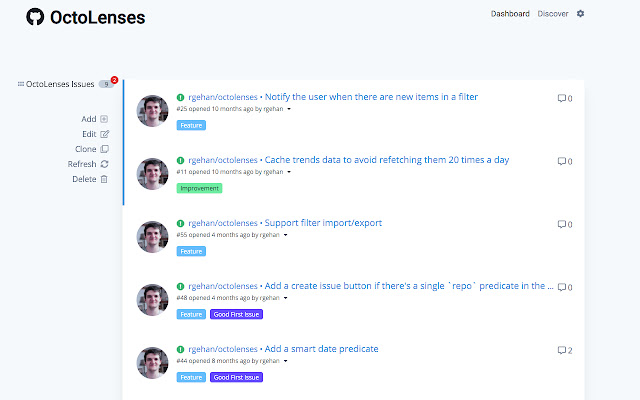Open the Dashboard tab

pos(510,14)
